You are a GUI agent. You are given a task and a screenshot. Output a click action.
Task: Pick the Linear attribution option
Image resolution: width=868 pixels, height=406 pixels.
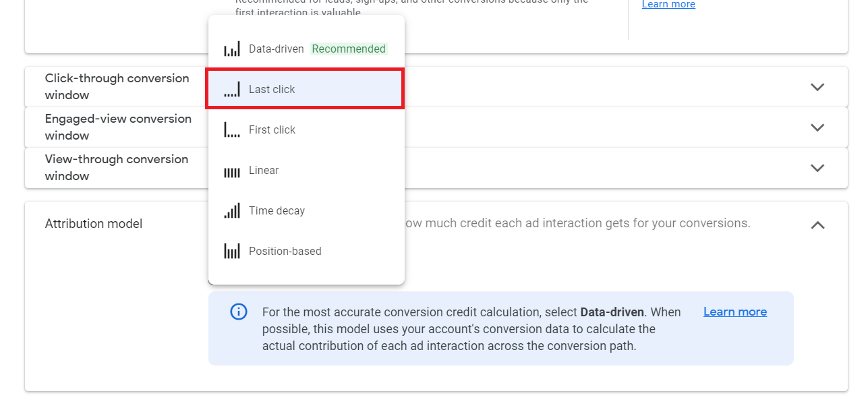pyautogui.click(x=306, y=170)
